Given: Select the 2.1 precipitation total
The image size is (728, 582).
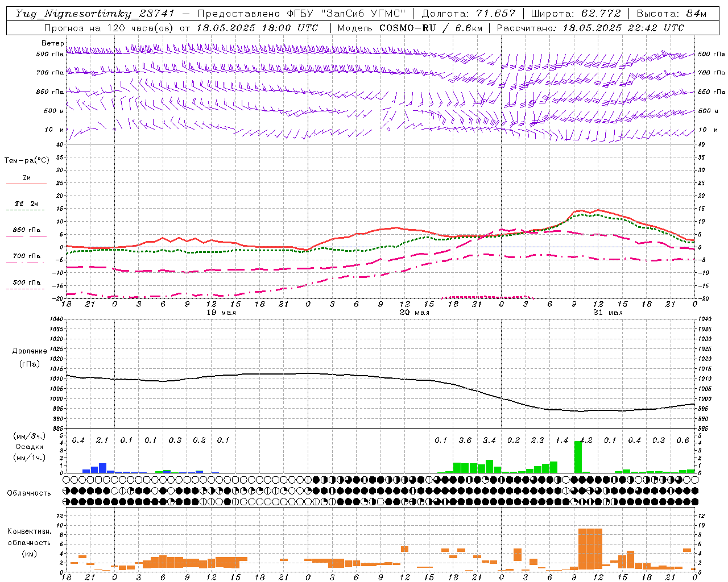Looking at the screenshot, I should pos(102,440).
